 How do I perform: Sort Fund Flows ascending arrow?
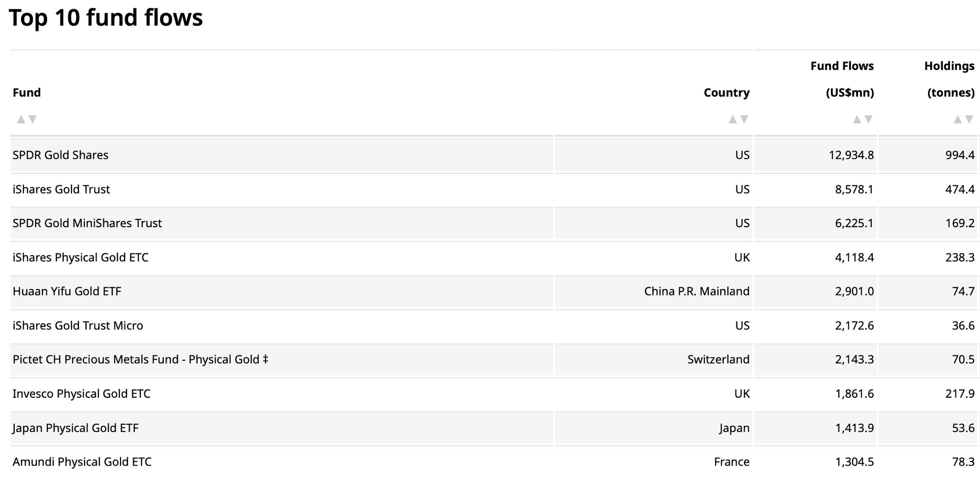pos(857,119)
